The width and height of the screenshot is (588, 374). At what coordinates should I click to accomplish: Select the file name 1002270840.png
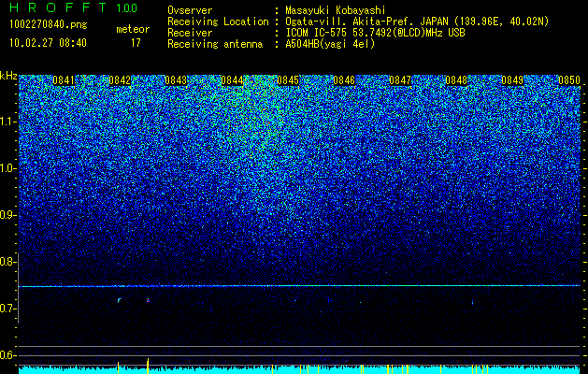pyautogui.click(x=49, y=25)
